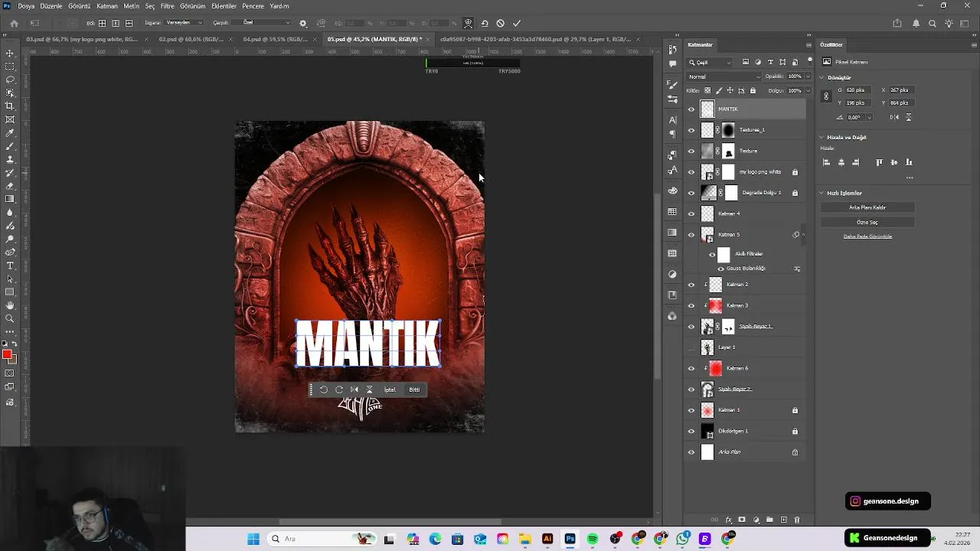
Task: Link width and height in Properties
Action: click(826, 96)
